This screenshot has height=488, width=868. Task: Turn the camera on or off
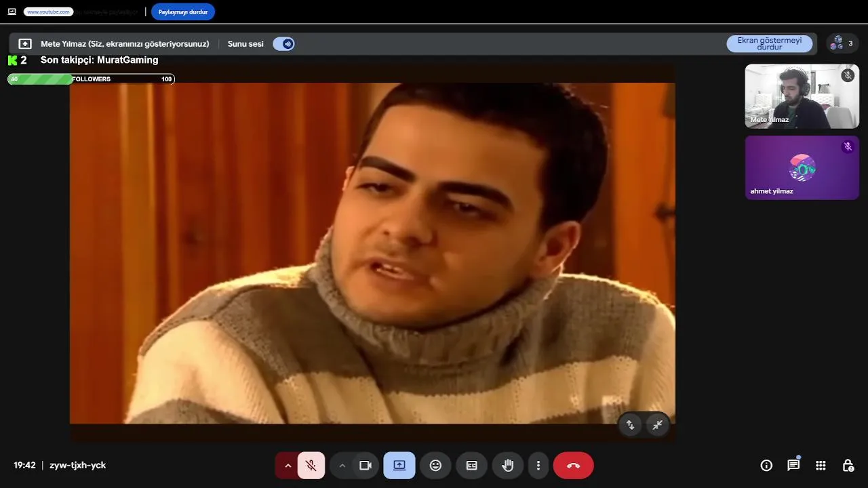tap(366, 466)
